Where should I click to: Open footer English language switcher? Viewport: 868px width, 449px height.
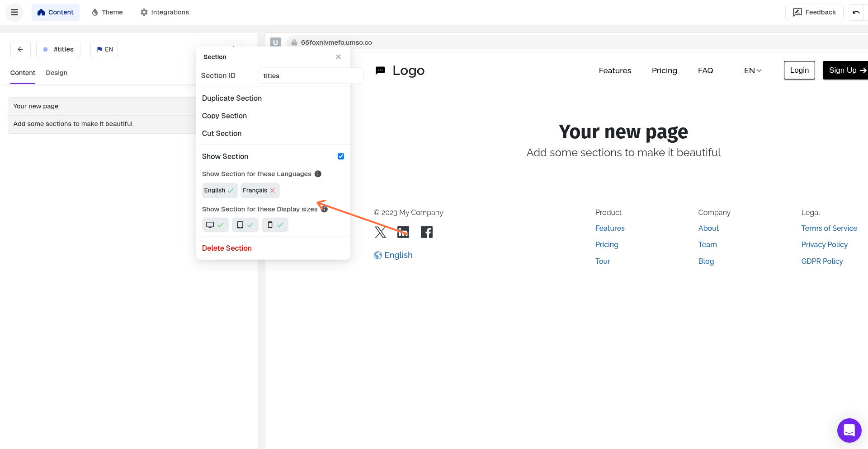(x=393, y=255)
